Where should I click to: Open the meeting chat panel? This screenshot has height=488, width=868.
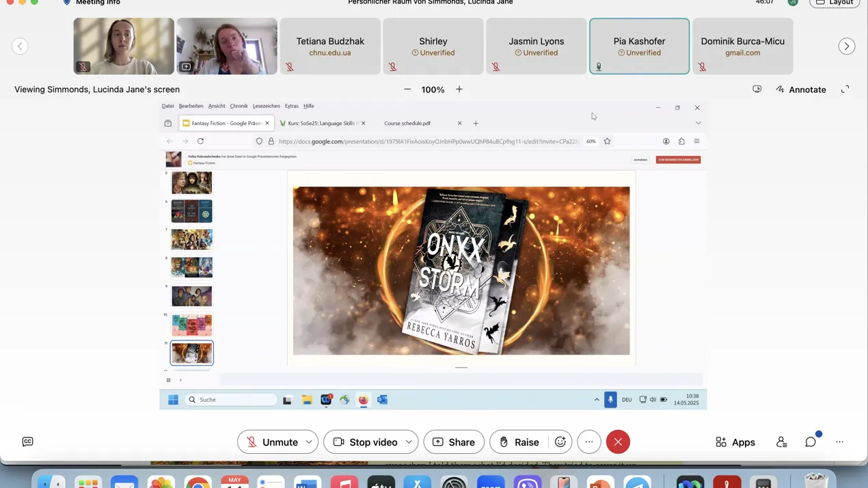[x=811, y=442]
